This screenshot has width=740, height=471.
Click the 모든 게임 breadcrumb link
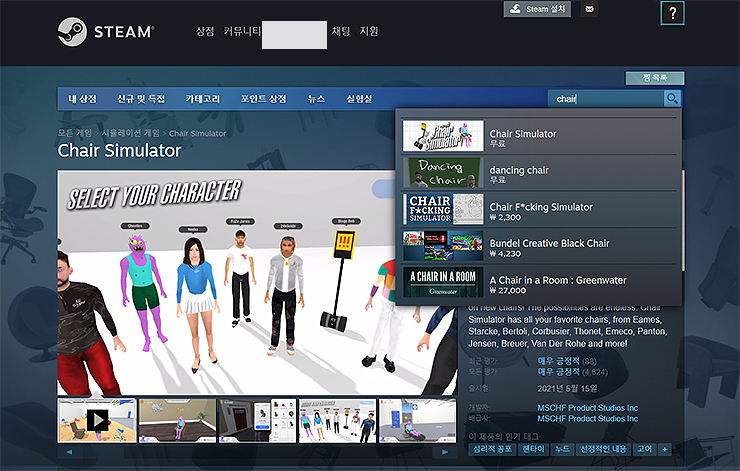pyautogui.click(x=75, y=134)
